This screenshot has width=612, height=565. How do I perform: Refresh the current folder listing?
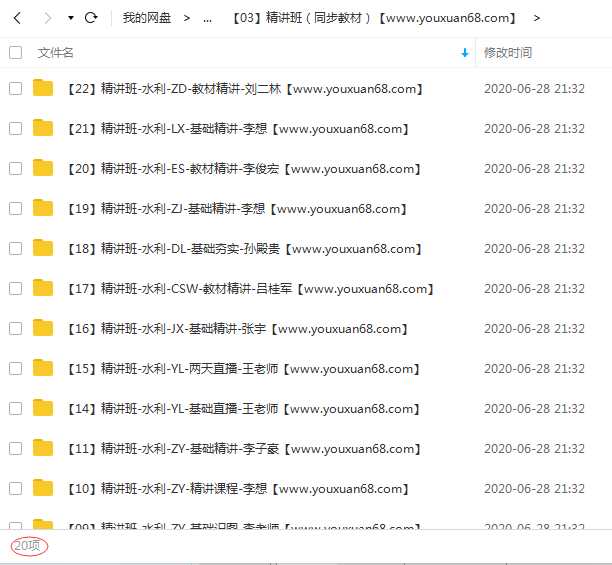[91, 18]
